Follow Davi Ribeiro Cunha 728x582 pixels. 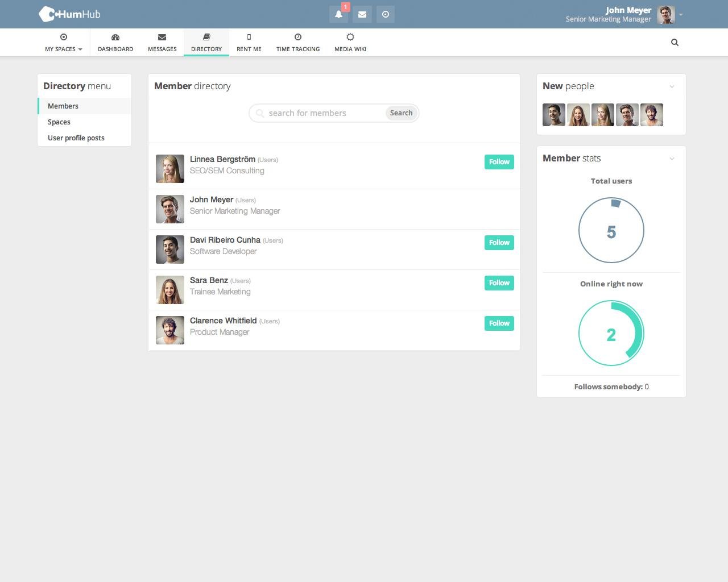(499, 243)
